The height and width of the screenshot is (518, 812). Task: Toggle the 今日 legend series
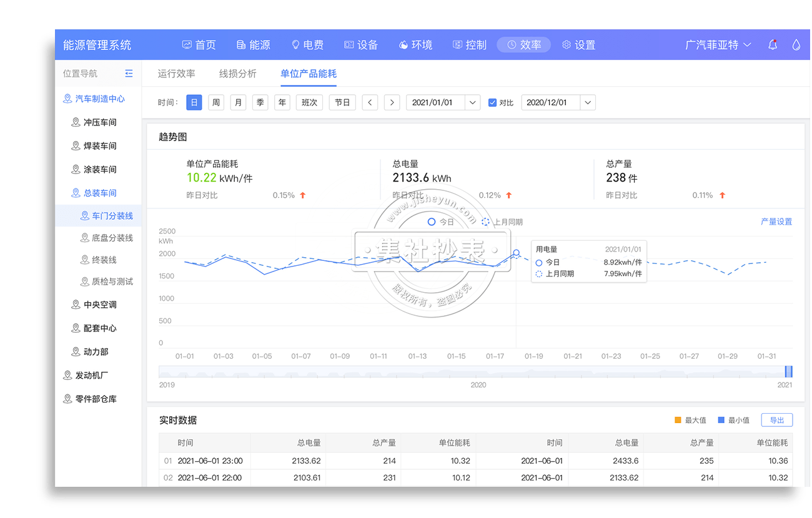click(441, 222)
